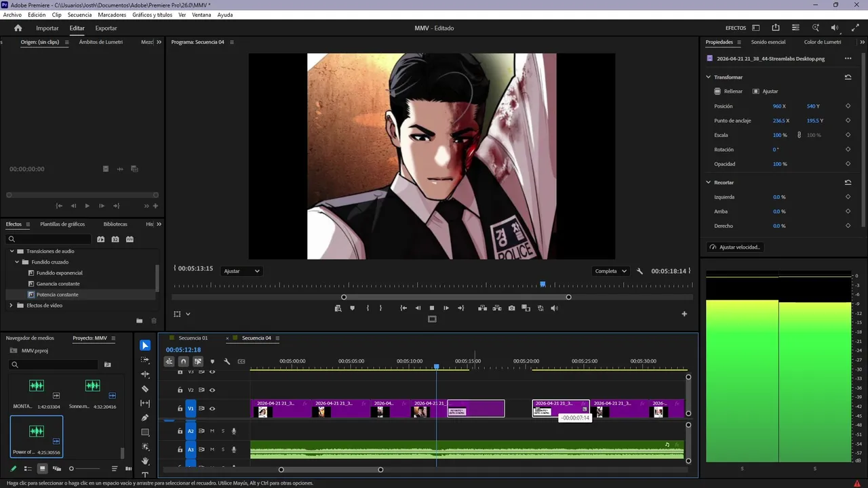Select Potencia constante transition
Image resolution: width=868 pixels, height=488 pixels.
57,295
